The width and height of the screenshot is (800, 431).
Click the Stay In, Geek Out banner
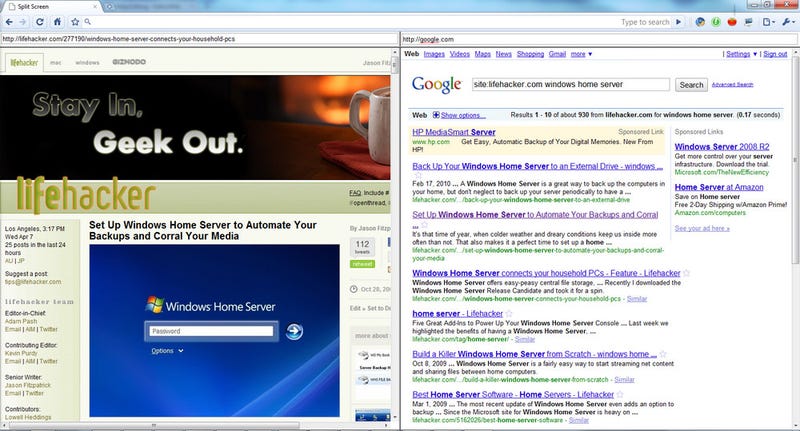[x=195, y=128]
